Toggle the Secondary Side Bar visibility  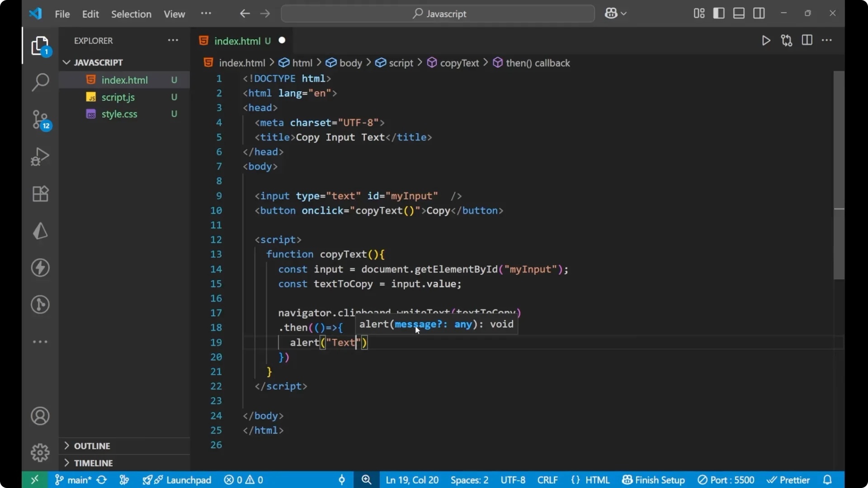coord(759,13)
